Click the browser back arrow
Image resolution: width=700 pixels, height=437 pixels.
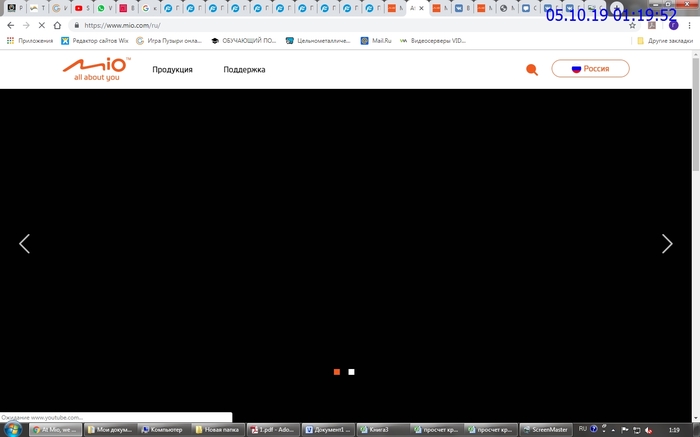coord(10,25)
